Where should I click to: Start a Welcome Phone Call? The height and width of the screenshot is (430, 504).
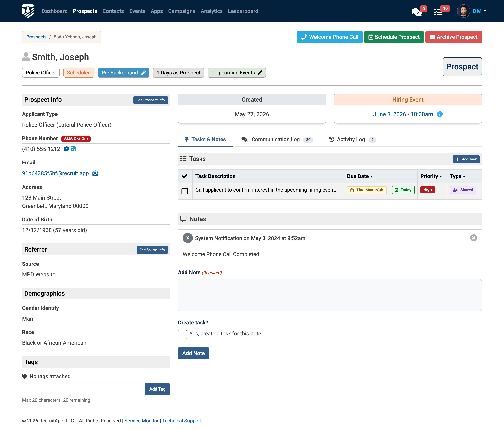pos(330,37)
